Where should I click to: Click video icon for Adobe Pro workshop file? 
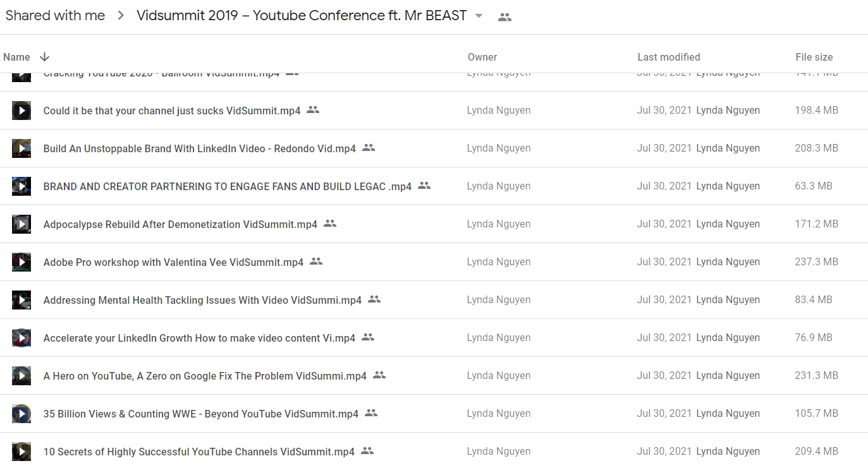point(21,262)
